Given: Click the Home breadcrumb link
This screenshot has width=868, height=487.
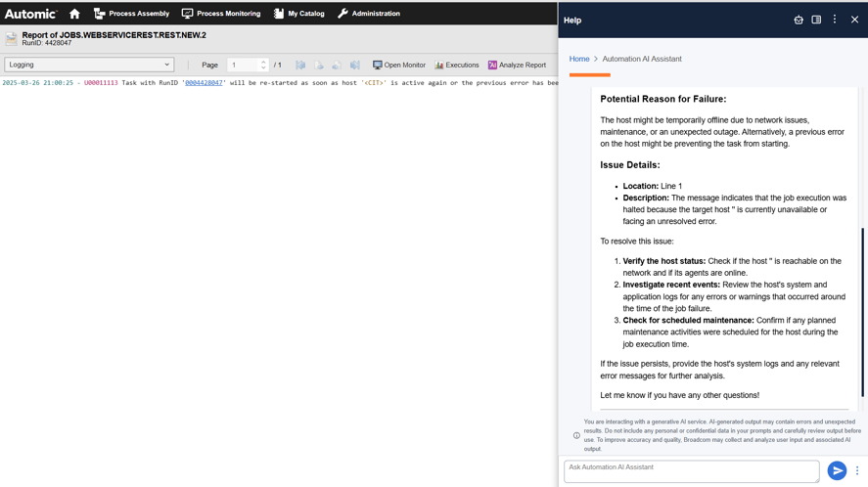Looking at the screenshot, I should 579,60.
